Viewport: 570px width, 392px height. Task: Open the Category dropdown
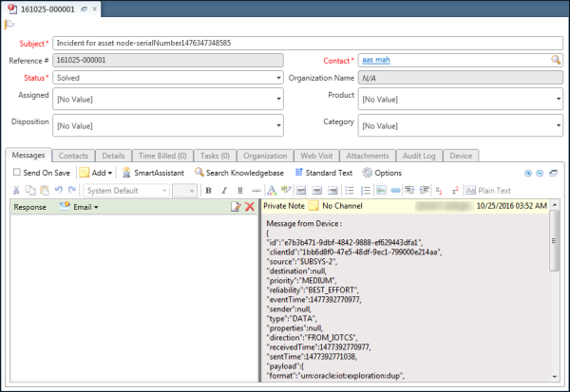tap(559, 125)
